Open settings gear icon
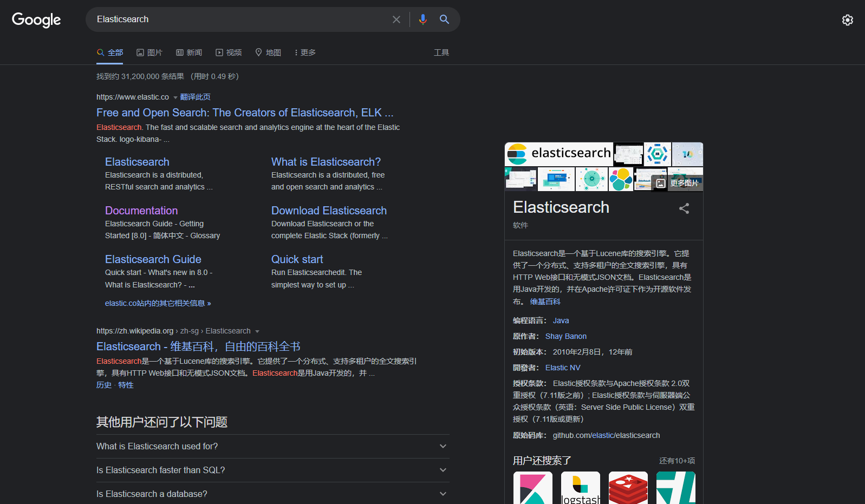This screenshot has height=504, width=865. pos(848,20)
